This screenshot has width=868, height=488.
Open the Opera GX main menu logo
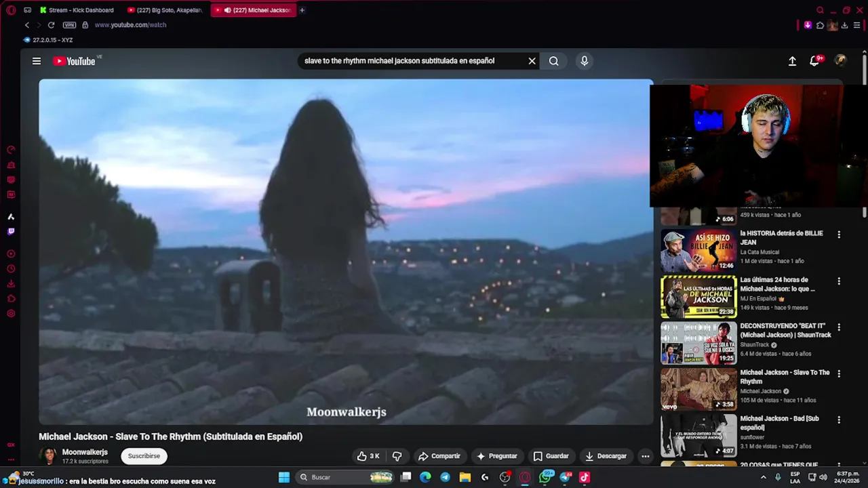(11, 10)
